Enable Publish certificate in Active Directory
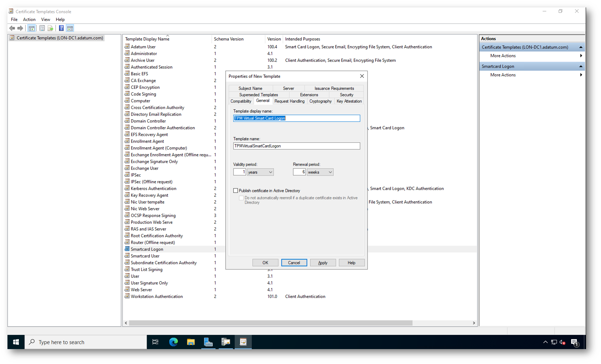Viewport: 601px width, 364px height. [236, 191]
